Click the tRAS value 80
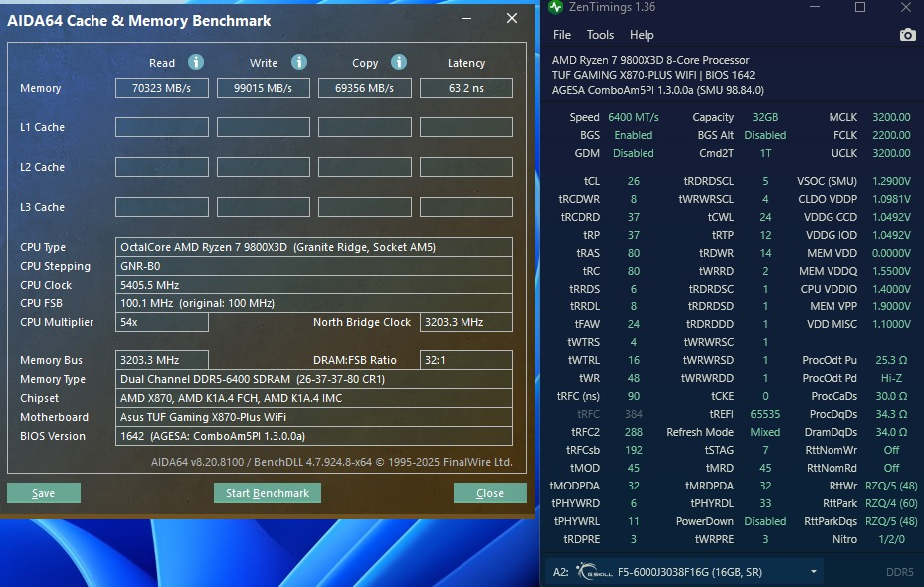This screenshot has width=924, height=587. [633, 253]
